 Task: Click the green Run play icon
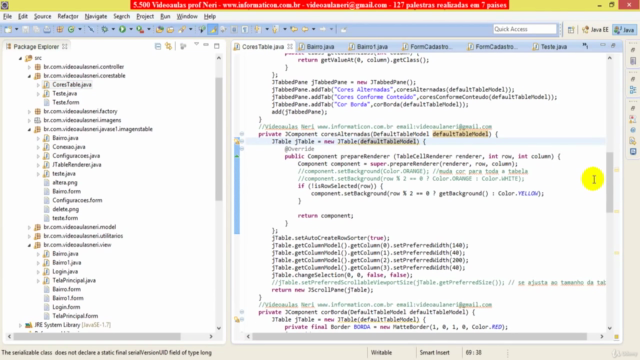122,29
